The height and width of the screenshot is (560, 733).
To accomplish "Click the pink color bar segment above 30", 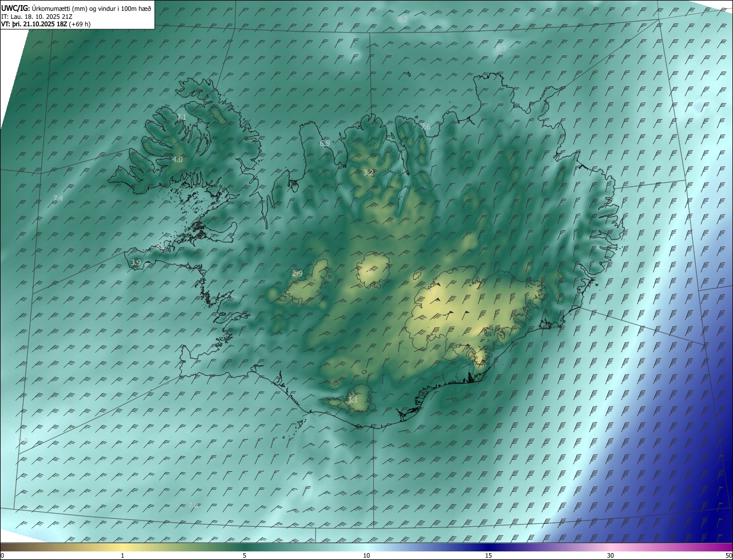I will coord(610,547).
